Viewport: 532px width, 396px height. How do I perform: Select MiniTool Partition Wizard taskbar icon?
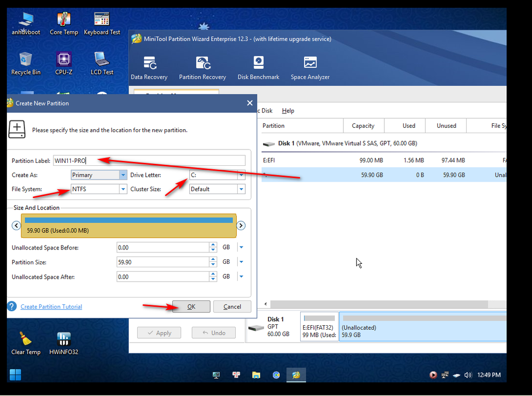pyautogui.click(x=296, y=375)
